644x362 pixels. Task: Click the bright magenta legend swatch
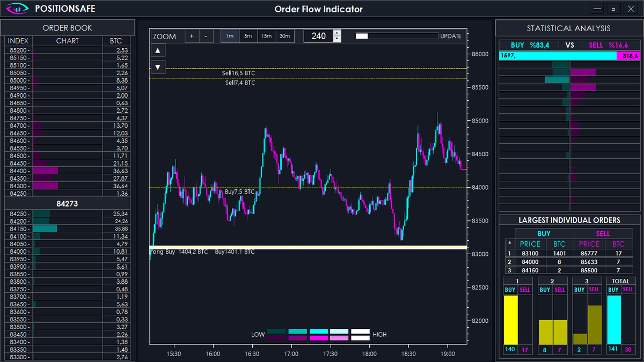tap(319, 338)
